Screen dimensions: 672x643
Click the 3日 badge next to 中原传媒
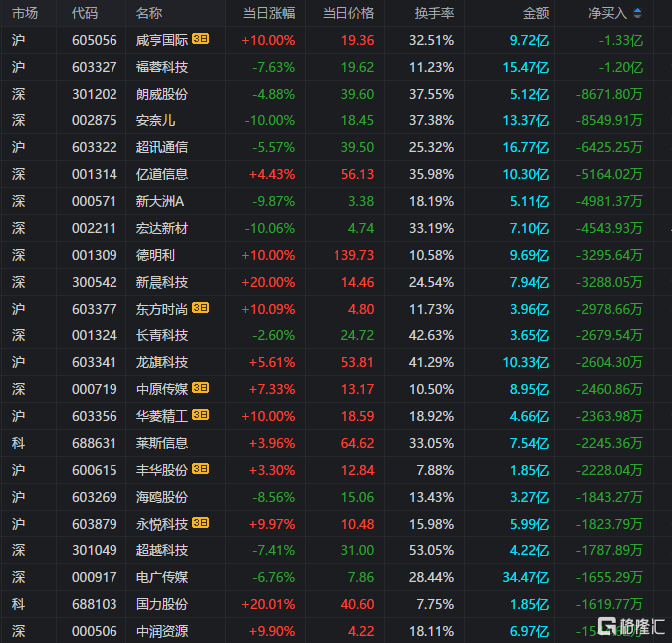click(x=200, y=388)
